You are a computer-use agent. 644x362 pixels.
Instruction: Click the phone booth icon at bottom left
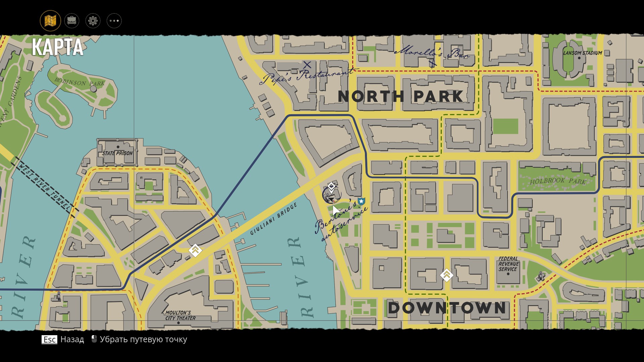click(x=59, y=296)
